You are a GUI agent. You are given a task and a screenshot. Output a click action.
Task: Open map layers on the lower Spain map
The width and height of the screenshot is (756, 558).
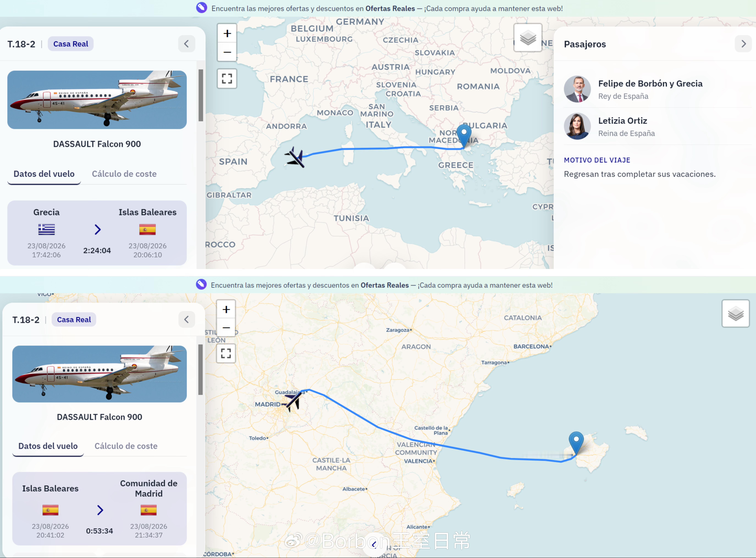click(x=735, y=313)
